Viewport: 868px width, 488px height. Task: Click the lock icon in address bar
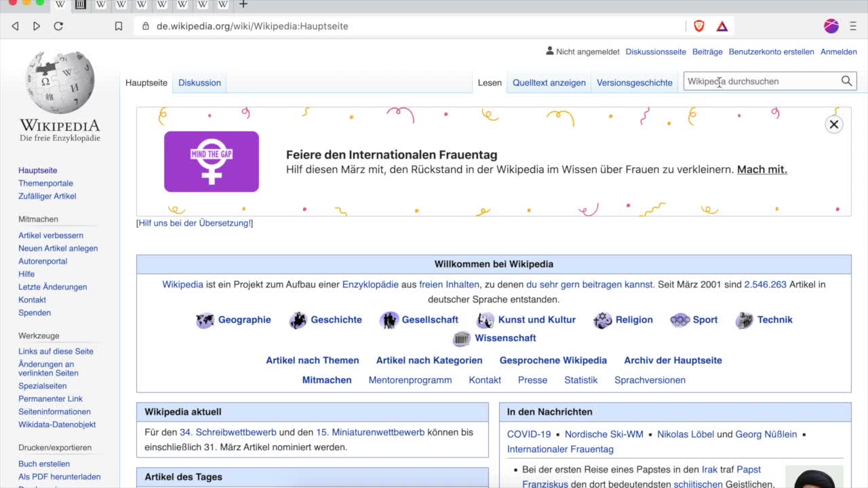145,26
